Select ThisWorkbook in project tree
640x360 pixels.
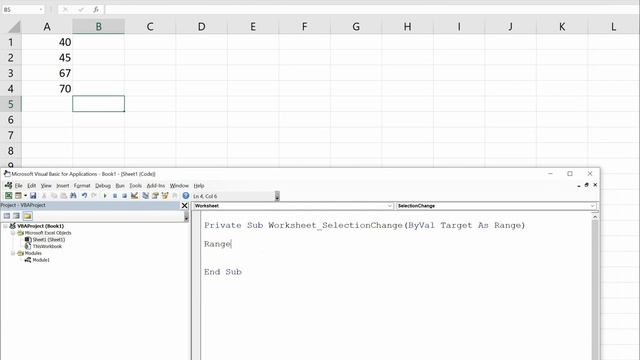click(47, 247)
